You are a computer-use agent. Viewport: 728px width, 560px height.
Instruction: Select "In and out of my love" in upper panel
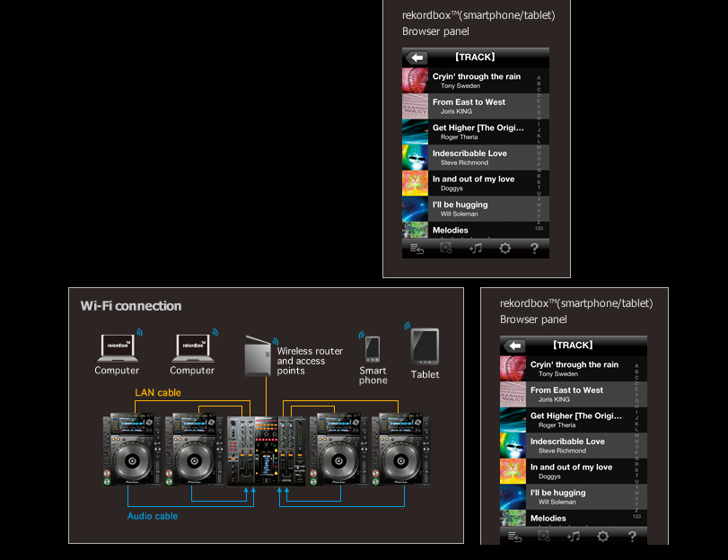tap(476, 183)
